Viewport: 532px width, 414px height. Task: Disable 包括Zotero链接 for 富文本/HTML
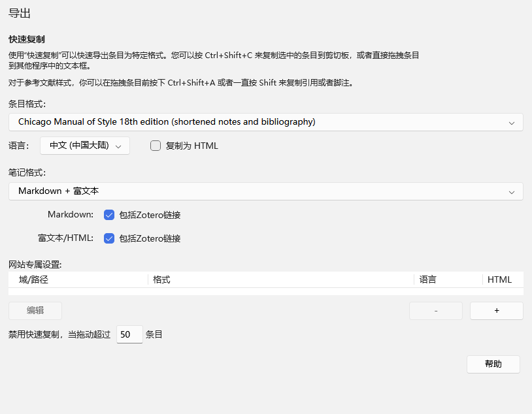pos(108,238)
